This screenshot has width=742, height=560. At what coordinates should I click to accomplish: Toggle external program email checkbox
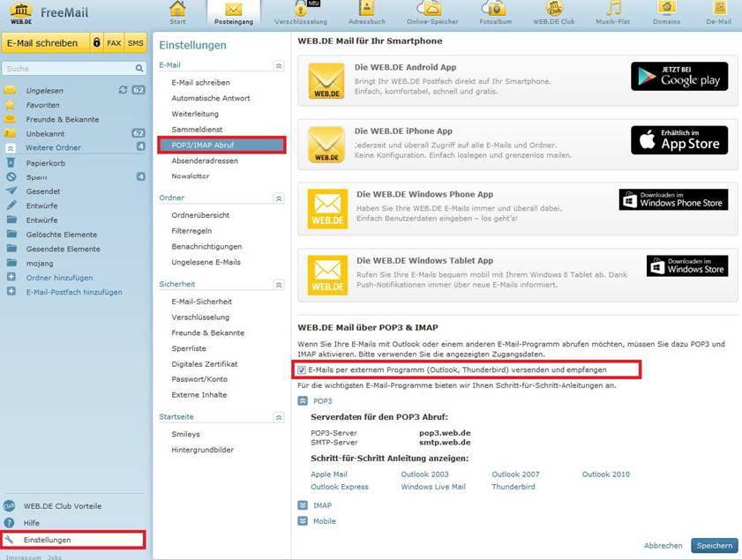[x=302, y=370]
